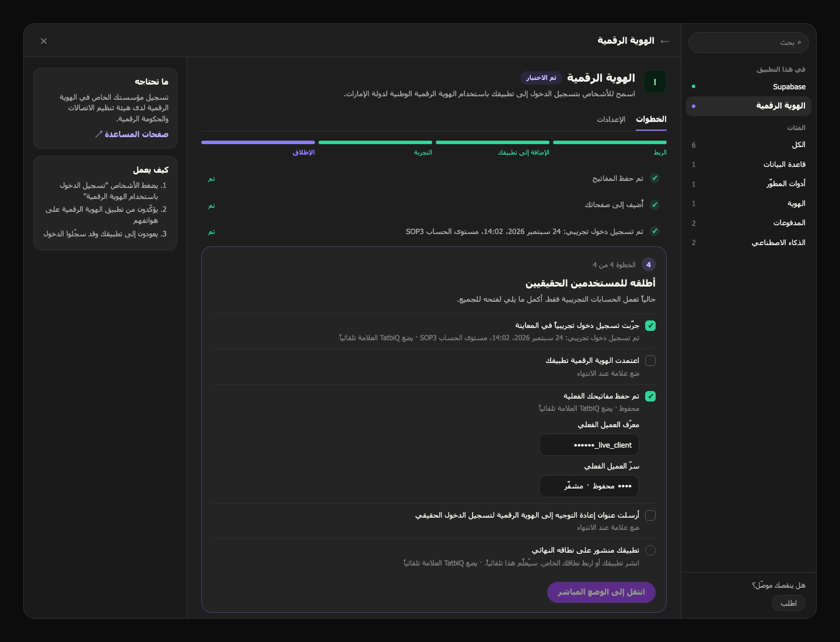
Task: Check أرسلت عنوان إعادة التوجيه checkbox
Action: pyautogui.click(x=650, y=515)
